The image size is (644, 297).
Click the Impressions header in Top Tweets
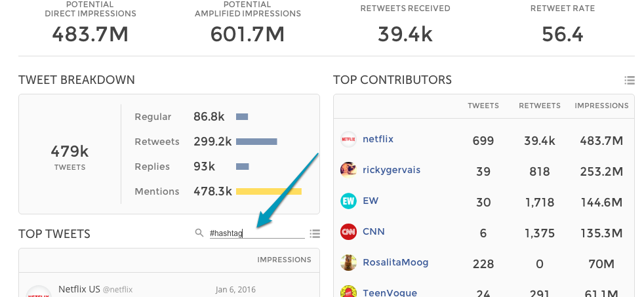click(x=284, y=260)
